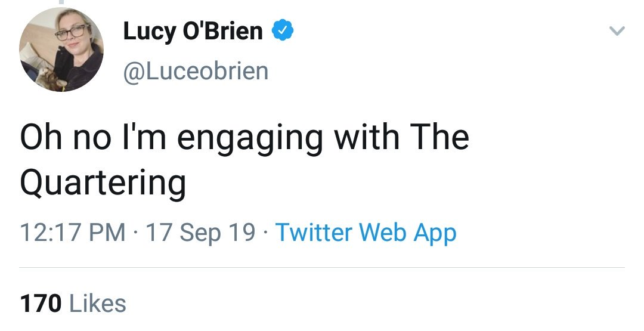Click the 12:17 PM timestamp
Screen dimensions: 644x331
tap(72, 232)
